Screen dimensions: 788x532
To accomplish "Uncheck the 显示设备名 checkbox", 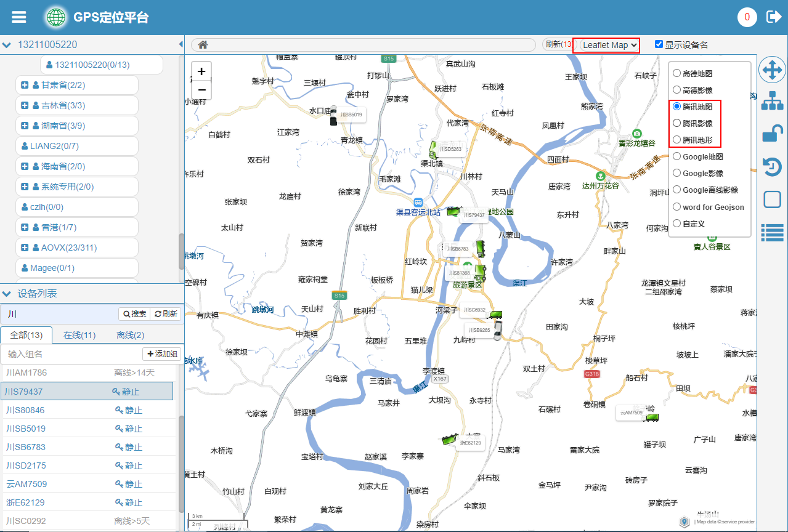I will (659, 44).
